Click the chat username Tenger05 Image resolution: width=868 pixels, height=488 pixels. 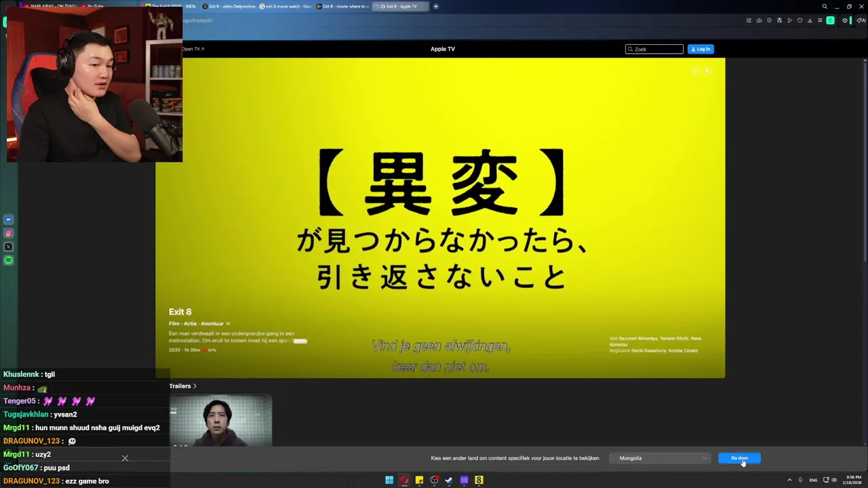[x=19, y=401]
